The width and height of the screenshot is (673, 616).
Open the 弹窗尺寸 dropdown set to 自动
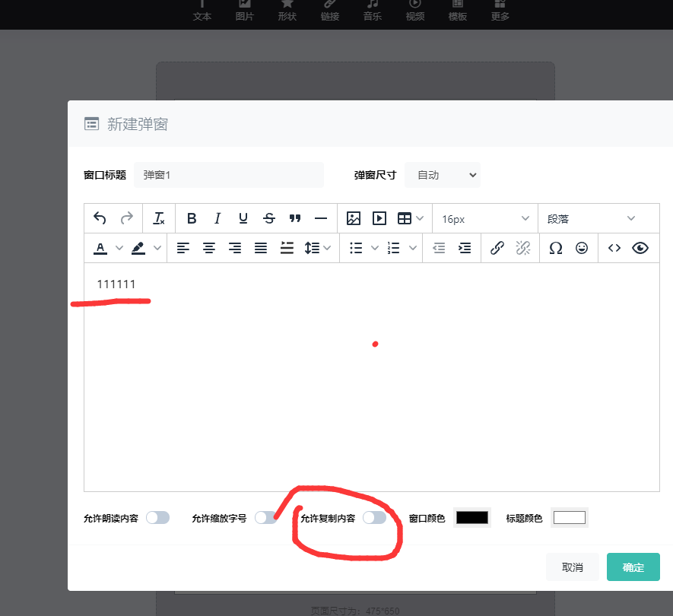pyautogui.click(x=443, y=175)
